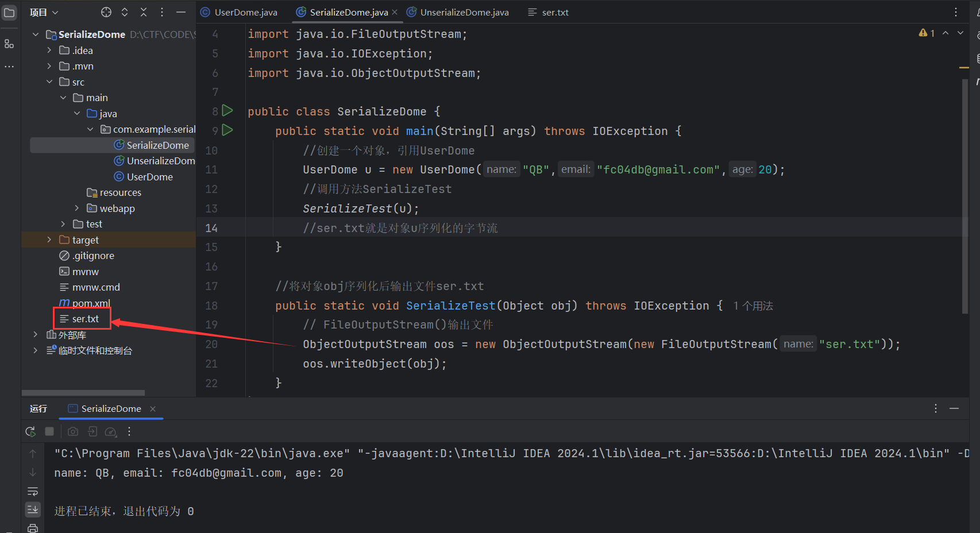980x533 pixels.
Task: Click the "1 个用法" usages hint
Action: tap(753, 306)
